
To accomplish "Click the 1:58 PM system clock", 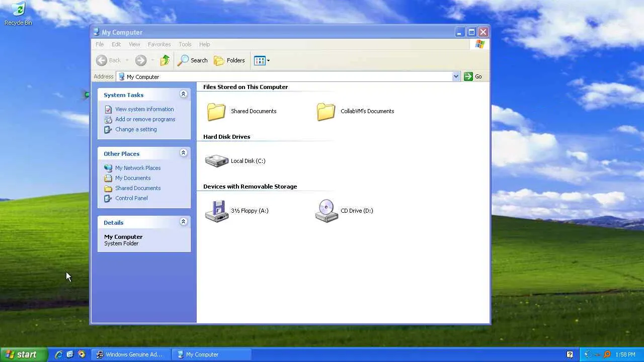I will click(625, 354).
